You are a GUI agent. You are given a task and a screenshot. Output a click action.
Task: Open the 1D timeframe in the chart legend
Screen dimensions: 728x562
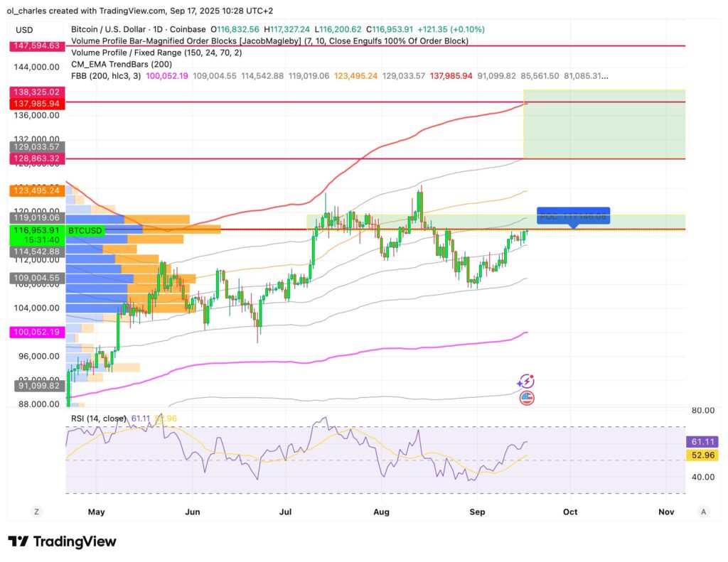coord(158,30)
